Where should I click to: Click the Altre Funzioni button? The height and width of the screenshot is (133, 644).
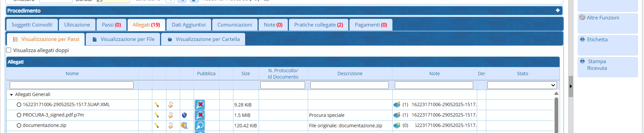[x=608, y=23]
